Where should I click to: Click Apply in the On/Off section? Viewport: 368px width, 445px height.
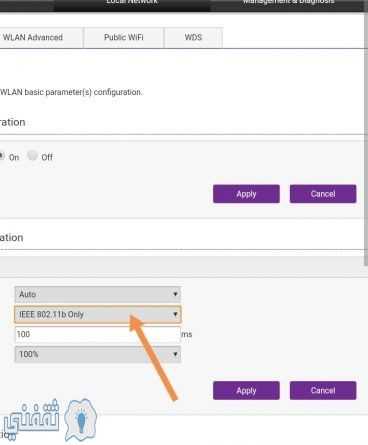tap(246, 194)
